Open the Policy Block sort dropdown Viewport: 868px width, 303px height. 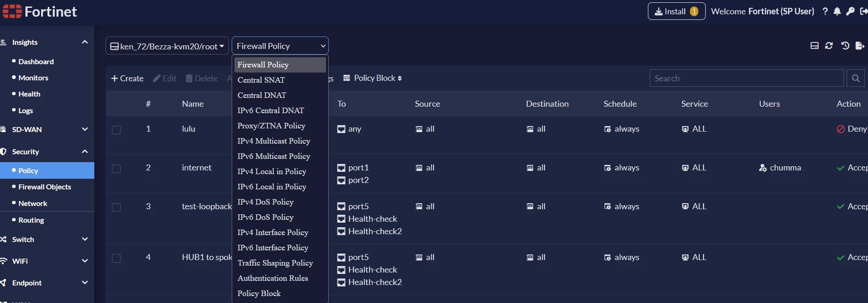pos(373,78)
